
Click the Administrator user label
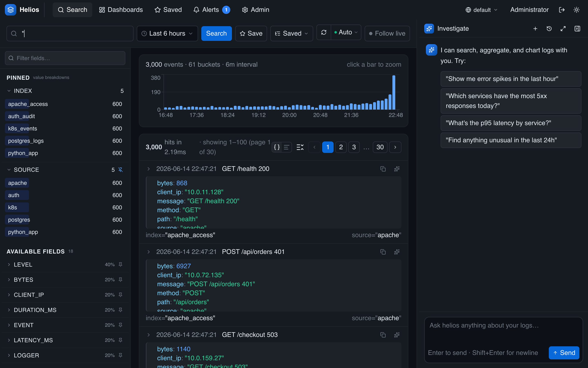(529, 10)
